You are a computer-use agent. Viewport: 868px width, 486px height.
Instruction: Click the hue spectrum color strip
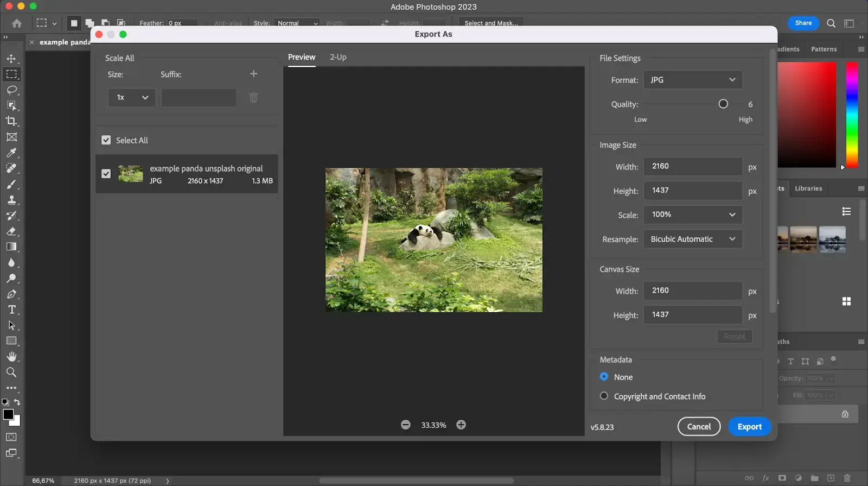(852, 115)
